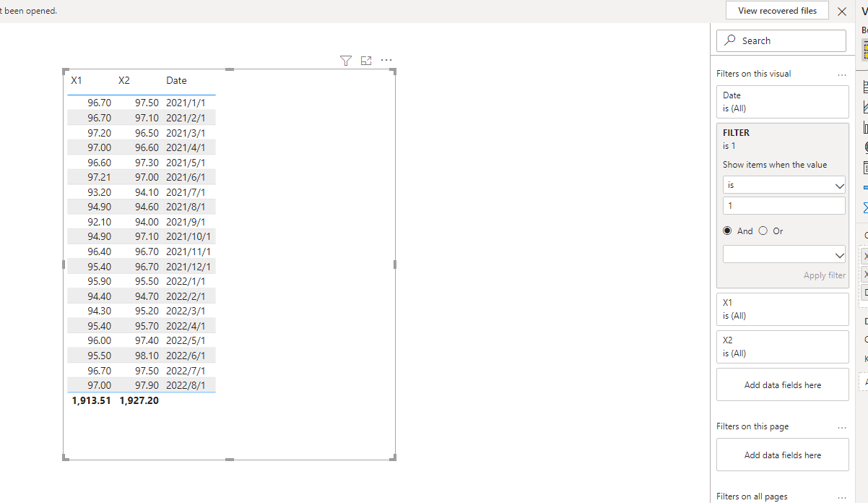Click the View recovered files button
The height and width of the screenshot is (503, 868).
click(777, 11)
